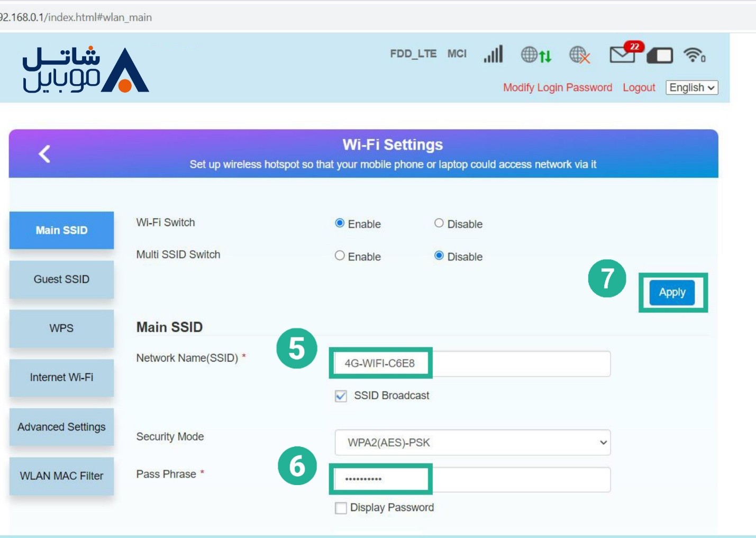
Task: Open the WPS tab
Action: coord(61,328)
